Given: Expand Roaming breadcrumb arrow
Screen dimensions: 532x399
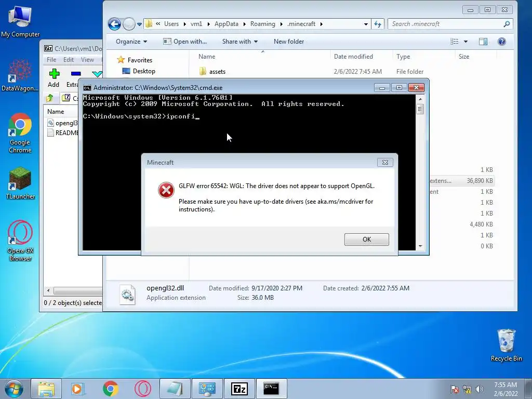Looking at the screenshot, I should [281, 24].
